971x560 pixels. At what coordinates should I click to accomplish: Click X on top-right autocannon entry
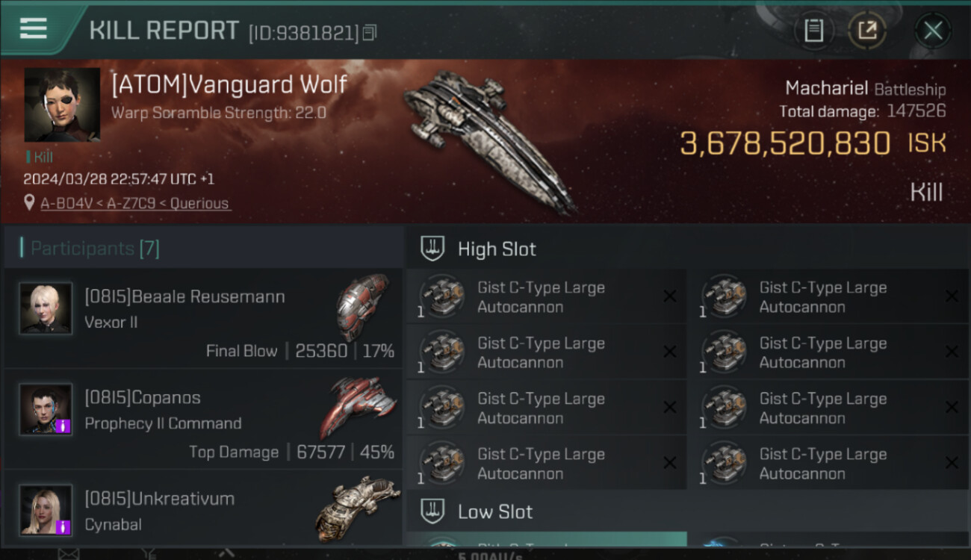coord(952,296)
